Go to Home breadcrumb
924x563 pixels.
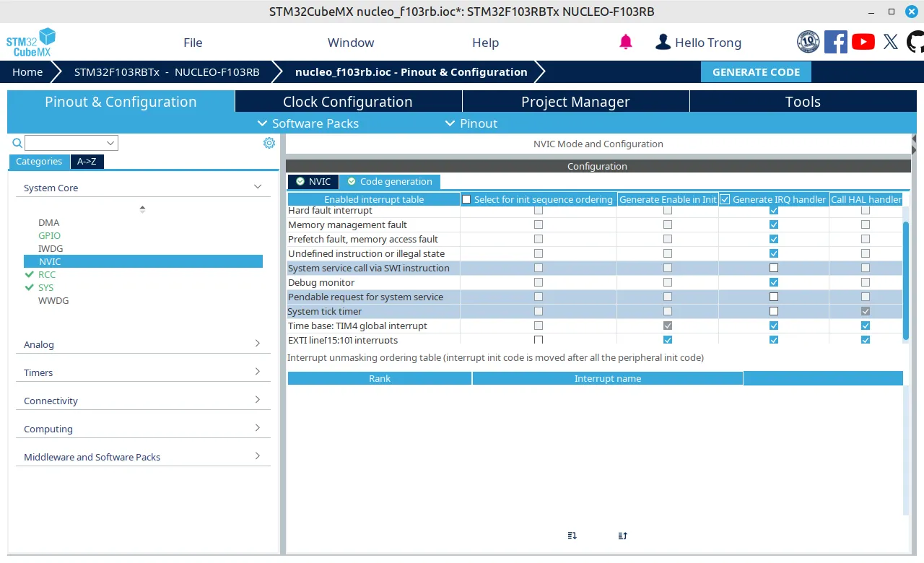click(27, 72)
